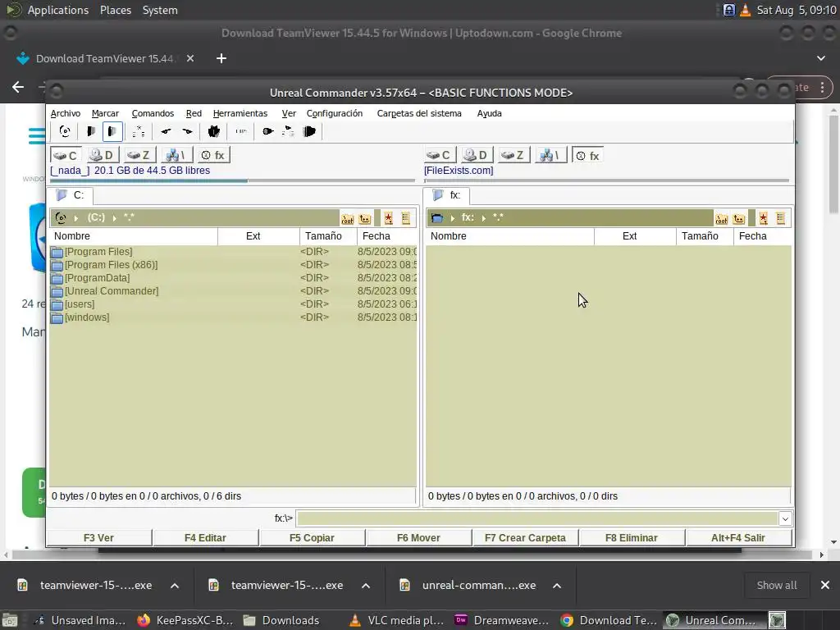Select drive D in right panel
Image resolution: width=840 pixels, height=630 pixels.
click(x=477, y=155)
